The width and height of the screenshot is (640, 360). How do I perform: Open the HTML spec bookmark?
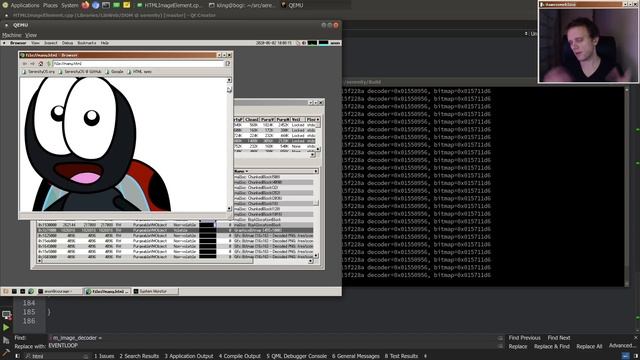(x=139, y=71)
